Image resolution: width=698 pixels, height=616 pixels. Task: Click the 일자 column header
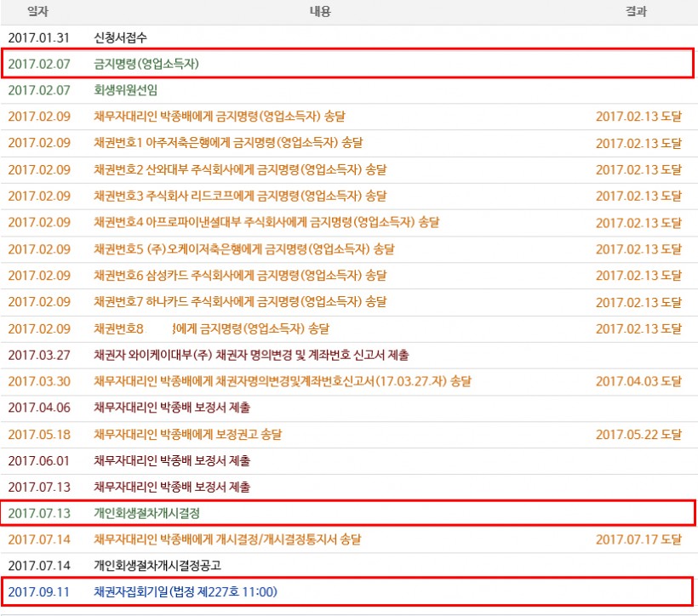(x=37, y=11)
